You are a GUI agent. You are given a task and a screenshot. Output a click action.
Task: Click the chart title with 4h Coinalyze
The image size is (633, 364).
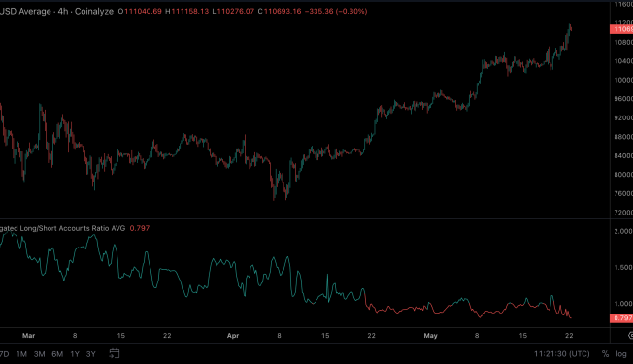[x=56, y=12]
